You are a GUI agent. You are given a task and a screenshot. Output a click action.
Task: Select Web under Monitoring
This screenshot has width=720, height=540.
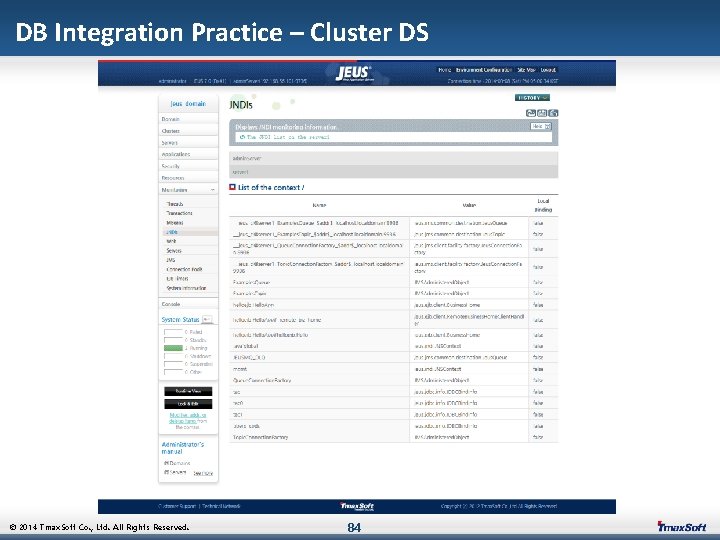click(171, 241)
